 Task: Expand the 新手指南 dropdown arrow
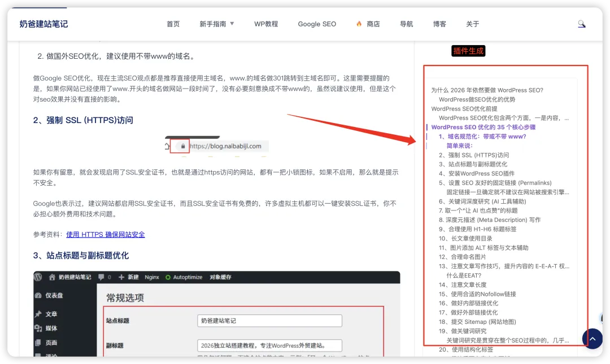click(x=232, y=24)
